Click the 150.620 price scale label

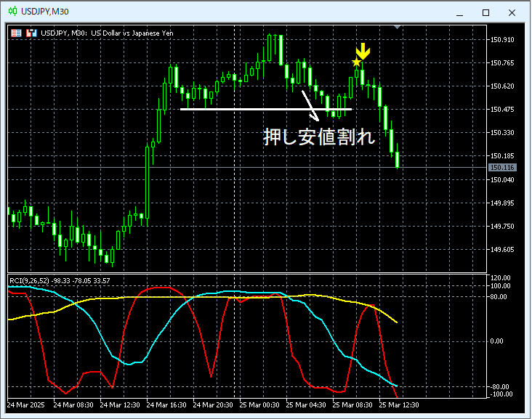tap(502, 86)
